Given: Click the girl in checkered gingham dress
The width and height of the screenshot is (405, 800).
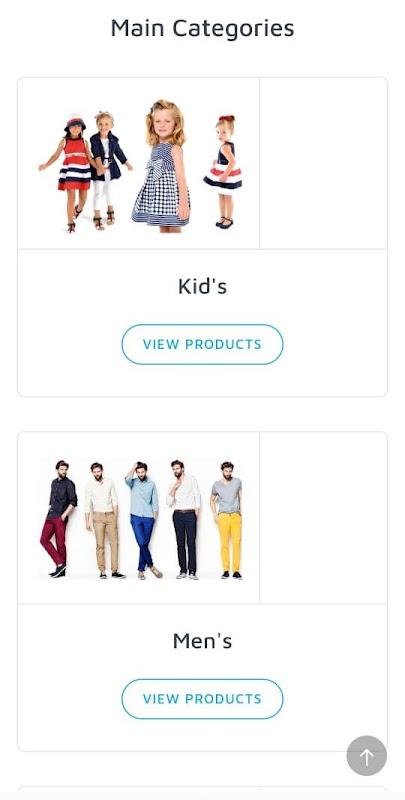Looking at the screenshot, I should [161, 166].
